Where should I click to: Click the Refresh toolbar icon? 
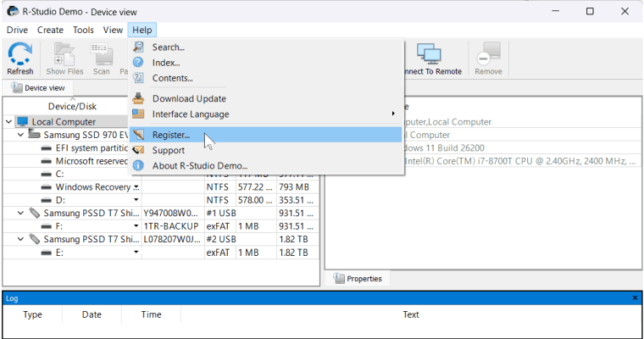[x=20, y=54]
